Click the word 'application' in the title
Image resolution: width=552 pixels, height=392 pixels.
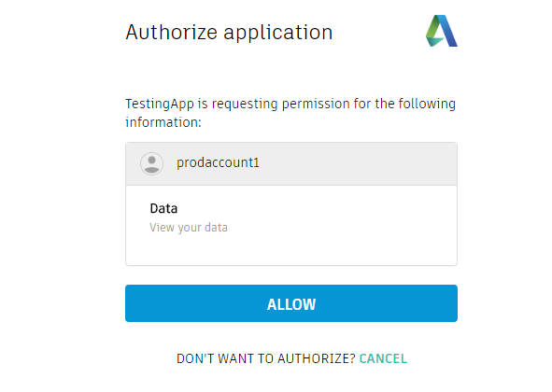pyautogui.click(x=278, y=34)
